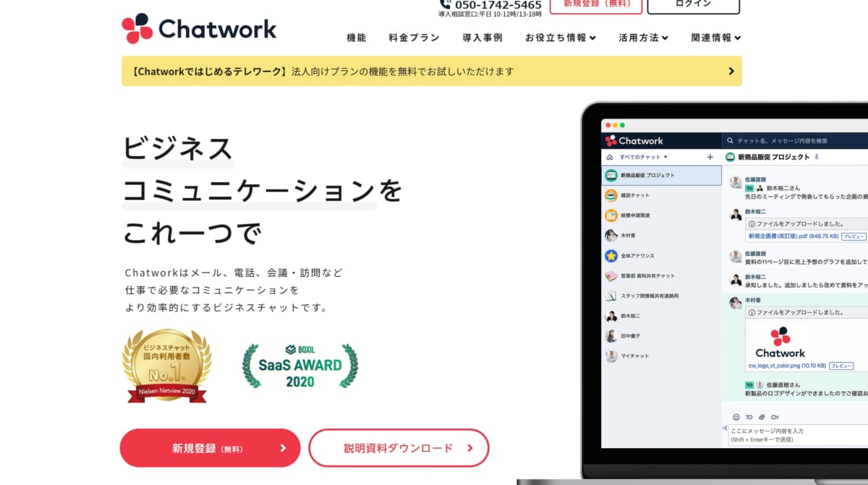Screen dimensions: 868x485
Task: Start a video call with the camera icon
Action: tap(775, 417)
